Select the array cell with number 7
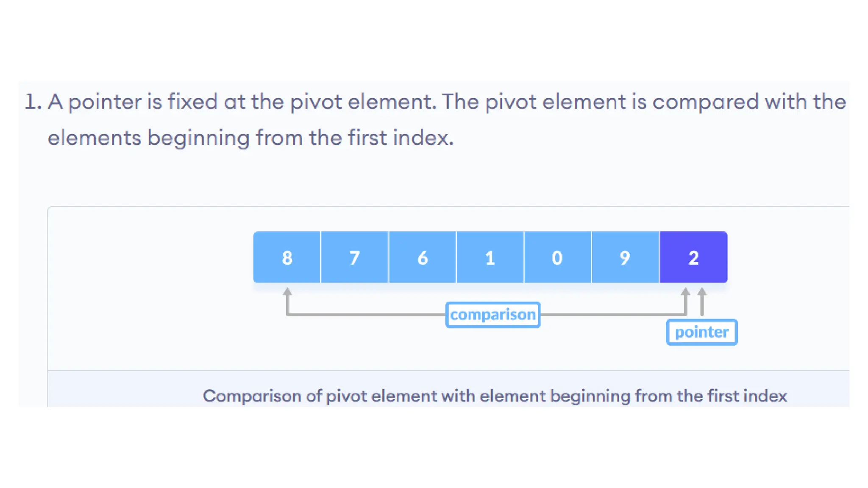 tap(355, 257)
